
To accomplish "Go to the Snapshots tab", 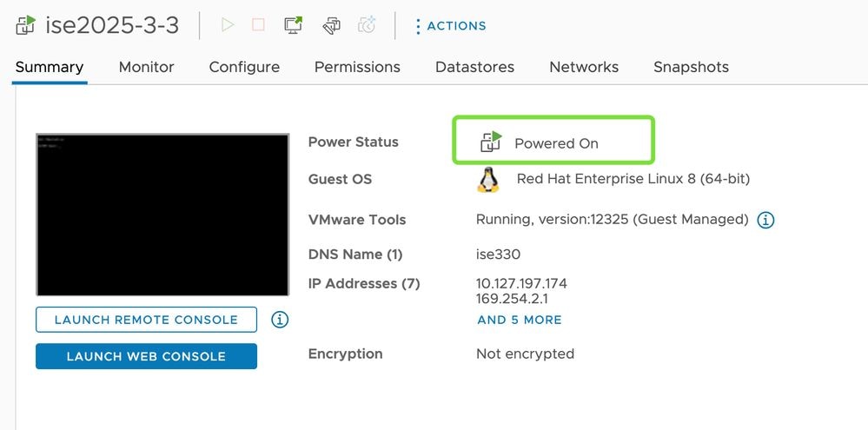I will click(691, 67).
